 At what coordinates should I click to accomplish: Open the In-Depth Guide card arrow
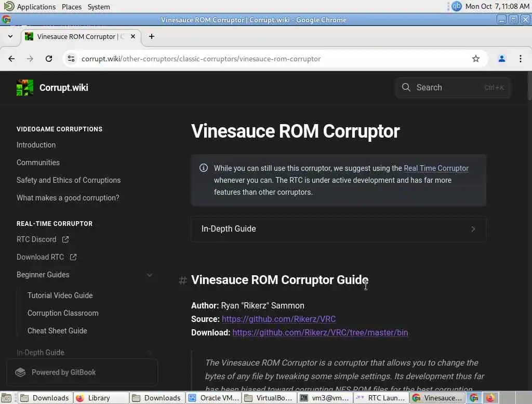pyautogui.click(x=473, y=229)
